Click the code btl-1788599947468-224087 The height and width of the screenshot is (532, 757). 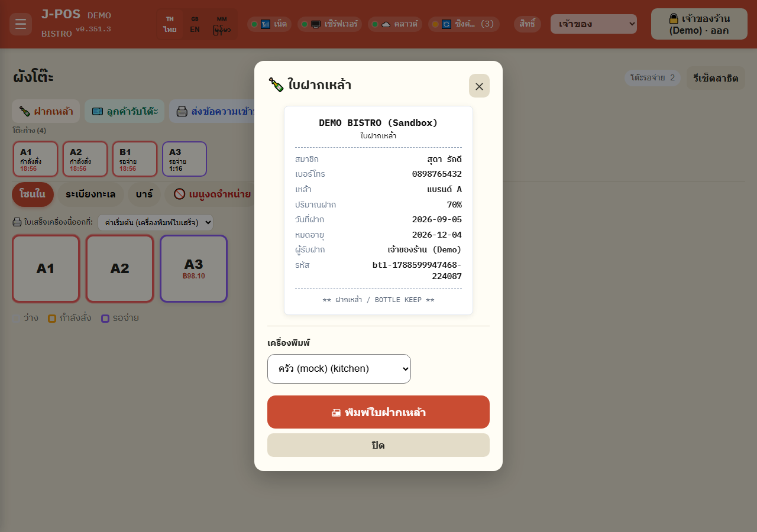pyautogui.click(x=417, y=270)
